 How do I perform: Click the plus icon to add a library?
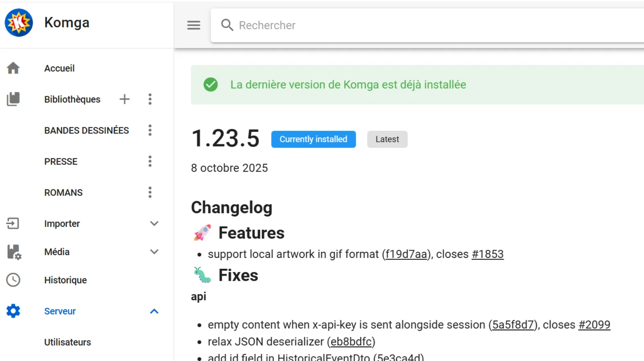point(125,99)
